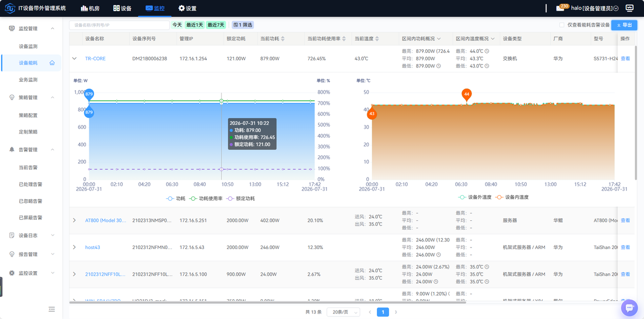Click the clock icon beside 最低 879.00W
The image size is (644, 319).
[439, 66]
